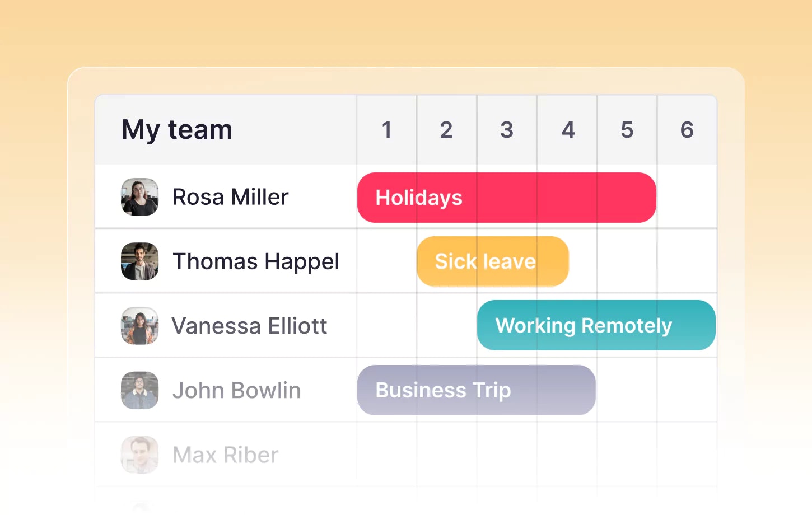Screen dimensions: 812x515
Task: Click the John Bowlin name
Action: (236, 390)
